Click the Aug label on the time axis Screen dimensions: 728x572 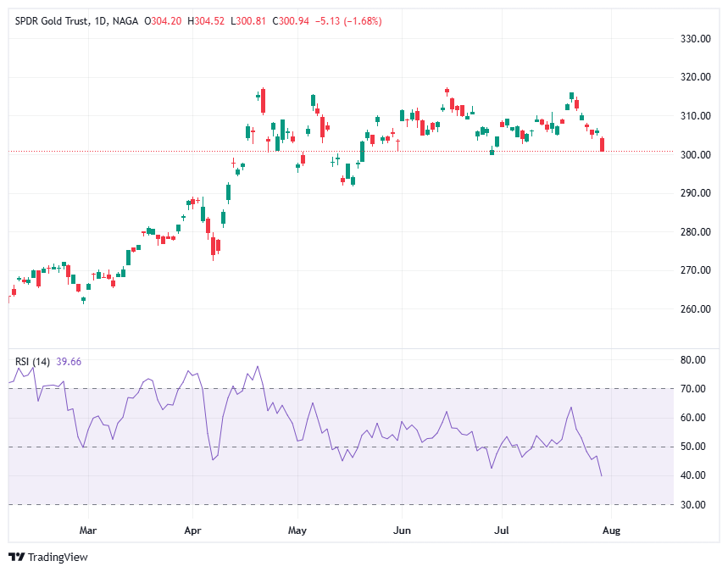click(611, 530)
